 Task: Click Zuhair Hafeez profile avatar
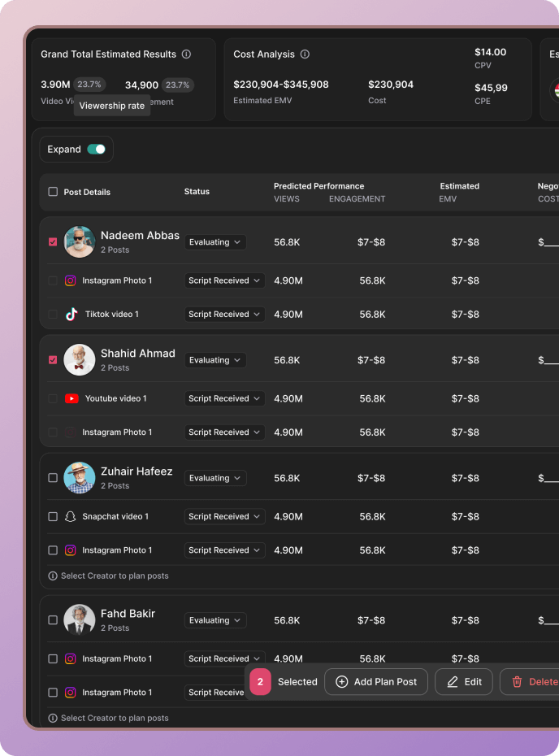pos(80,478)
